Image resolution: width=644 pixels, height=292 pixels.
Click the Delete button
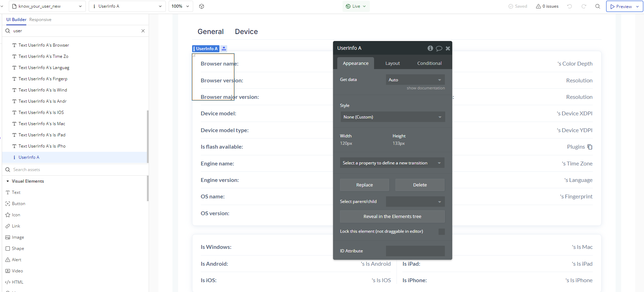[420, 185]
